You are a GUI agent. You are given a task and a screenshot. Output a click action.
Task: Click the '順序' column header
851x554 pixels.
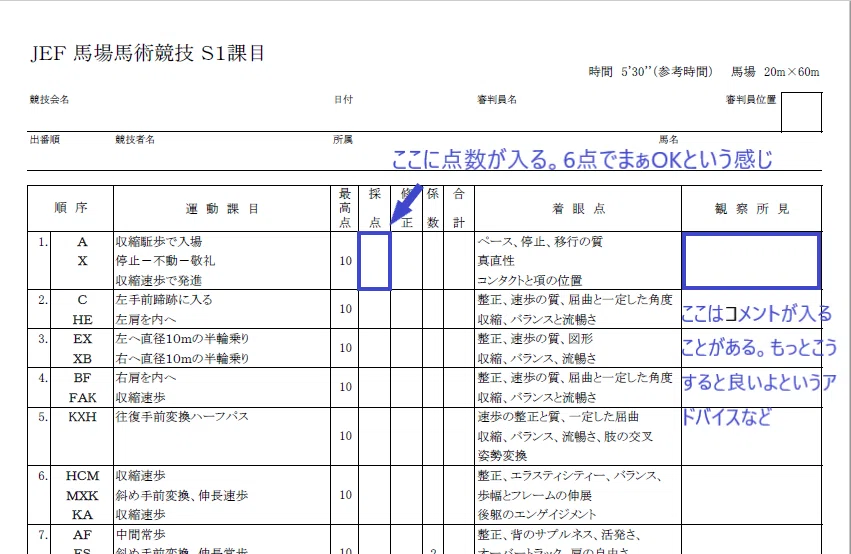[x=71, y=208]
